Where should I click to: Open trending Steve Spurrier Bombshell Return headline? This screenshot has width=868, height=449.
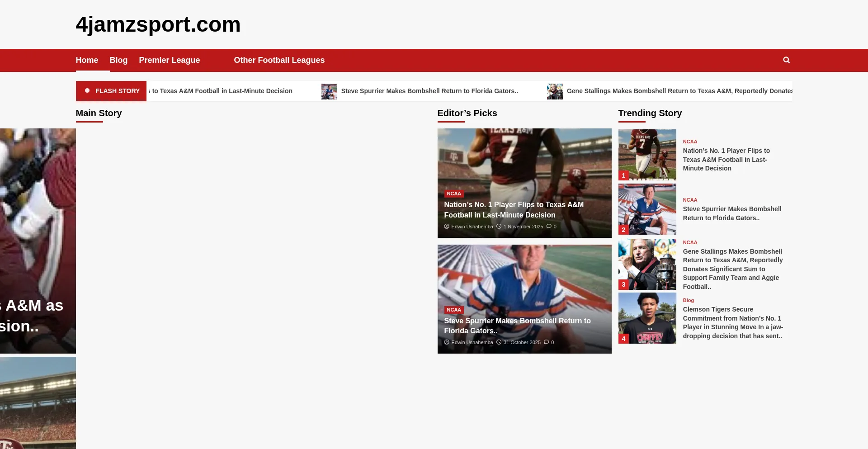[731, 213]
